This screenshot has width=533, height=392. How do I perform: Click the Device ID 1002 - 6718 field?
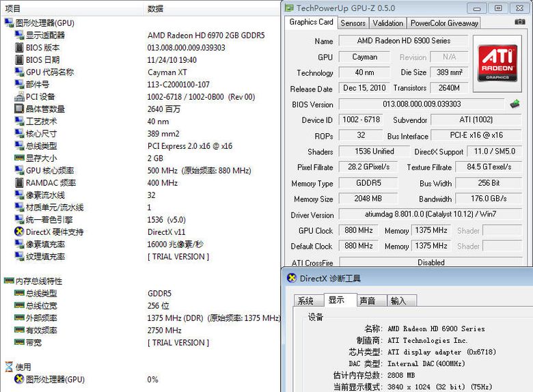coord(361,120)
